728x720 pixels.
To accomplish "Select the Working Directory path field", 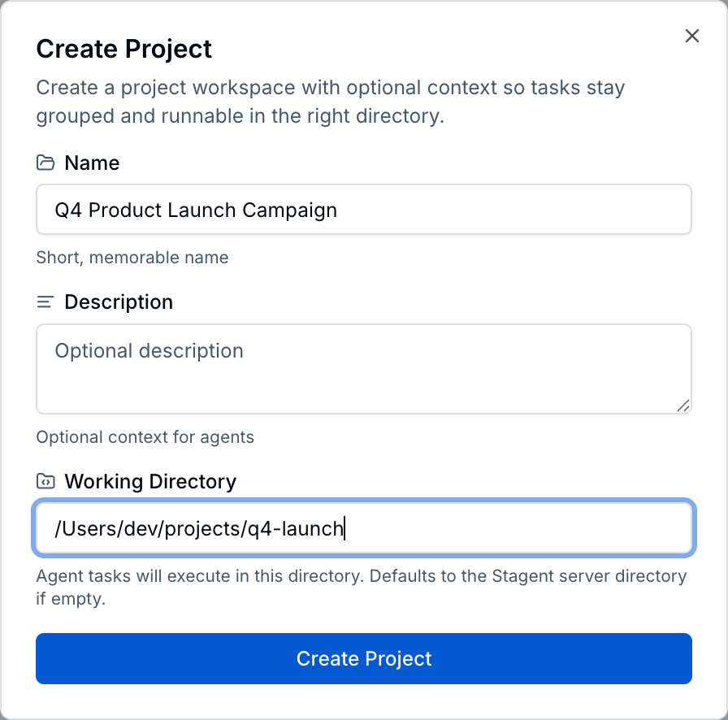I will coord(363,528).
